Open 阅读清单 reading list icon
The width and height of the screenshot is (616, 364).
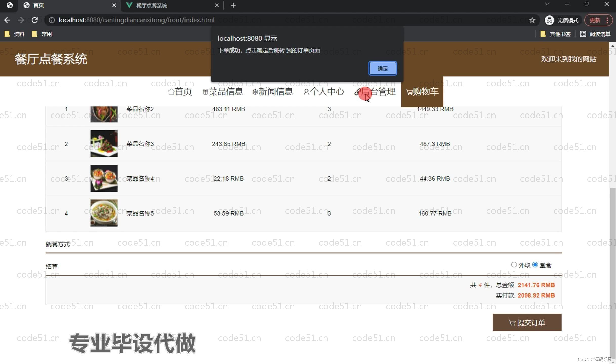[x=583, y=34]
